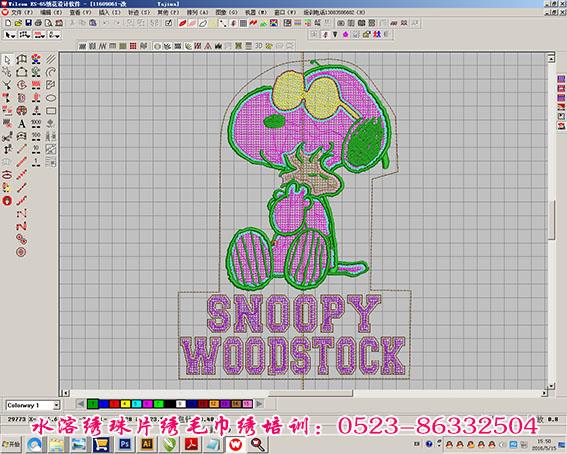Image resolution: width=567 pixels, height=454 pixels.
Task: Save the design with the floppy disk icon
Action: [x=28, y=23]
